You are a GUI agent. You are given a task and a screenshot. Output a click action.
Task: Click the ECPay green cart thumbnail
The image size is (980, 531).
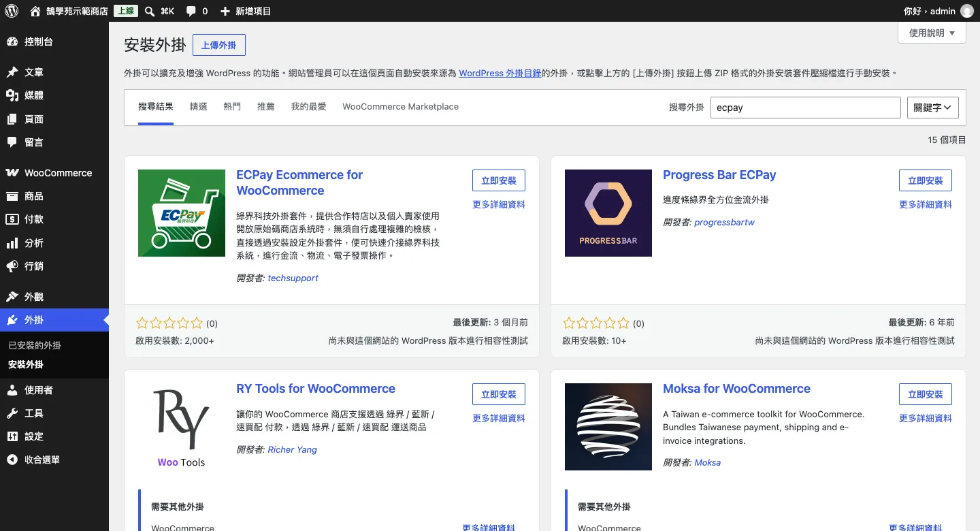click(x=182, y=213)
